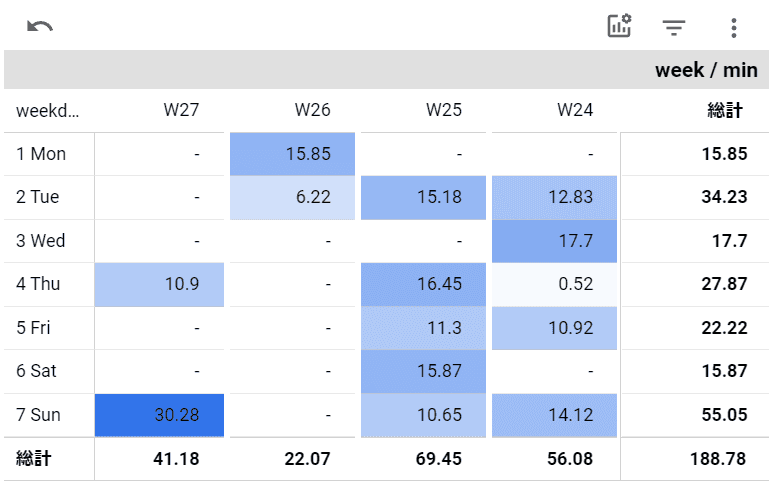769x483 pixels.
Task: Select the 10.9 Thursday W27 cell
Action: (x=160, y=284)
